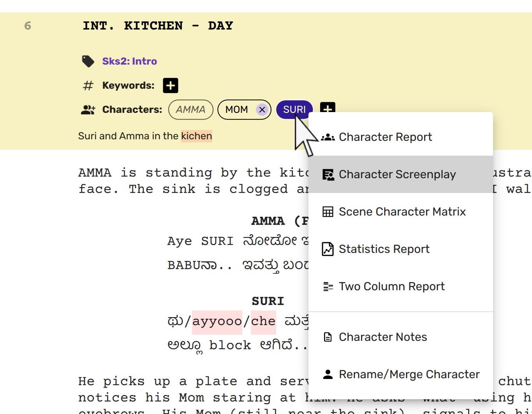Click scene number 6 in the margin
The height and width of the screenshot is (414, 532).
point(28,26)
